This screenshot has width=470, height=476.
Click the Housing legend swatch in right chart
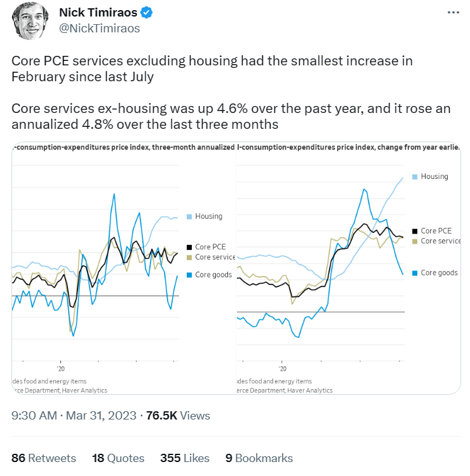[415, 176]
